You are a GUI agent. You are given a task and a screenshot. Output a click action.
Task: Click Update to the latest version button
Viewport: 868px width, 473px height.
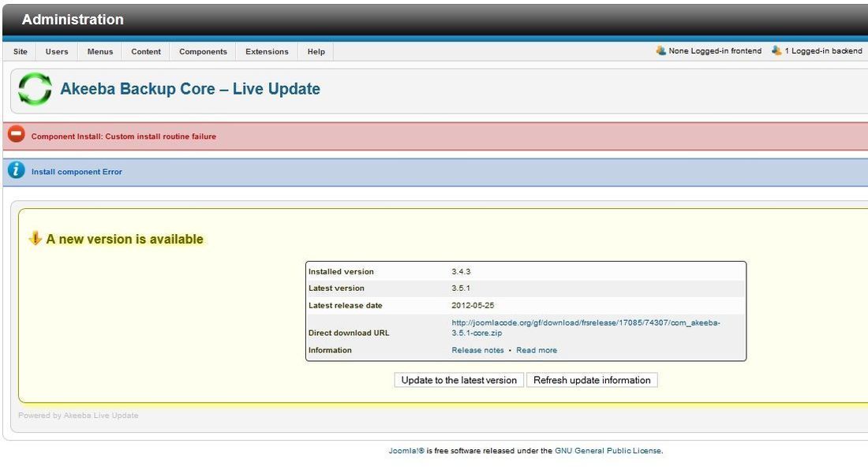pyautogui.click(x=459, y=380)
